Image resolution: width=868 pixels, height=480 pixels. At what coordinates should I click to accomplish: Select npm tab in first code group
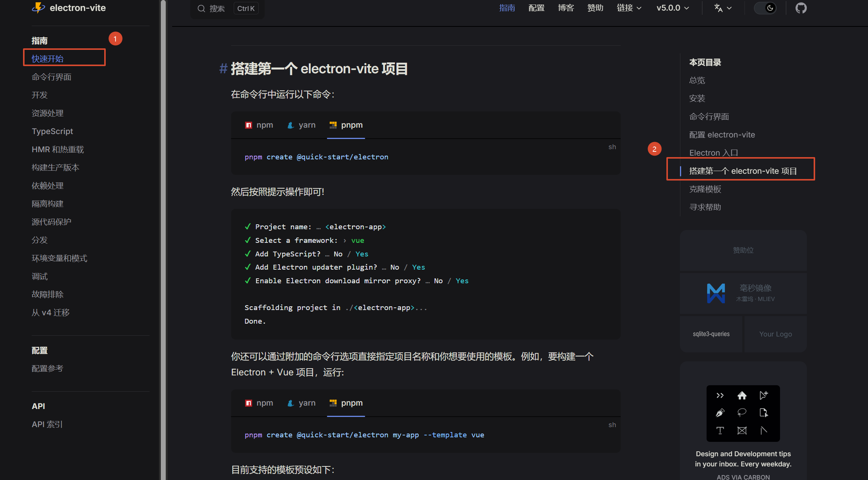(x=259, y=125)
